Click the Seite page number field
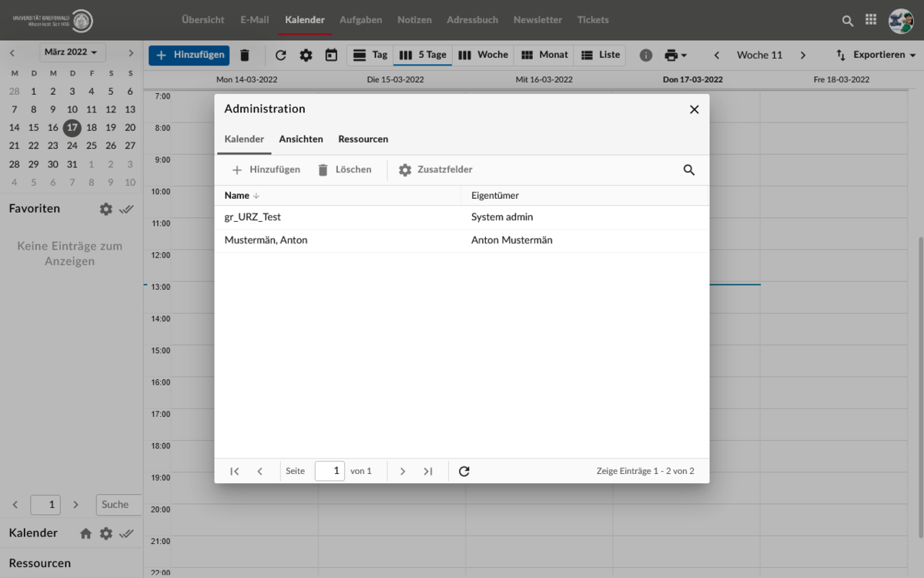 pos(330,471)
